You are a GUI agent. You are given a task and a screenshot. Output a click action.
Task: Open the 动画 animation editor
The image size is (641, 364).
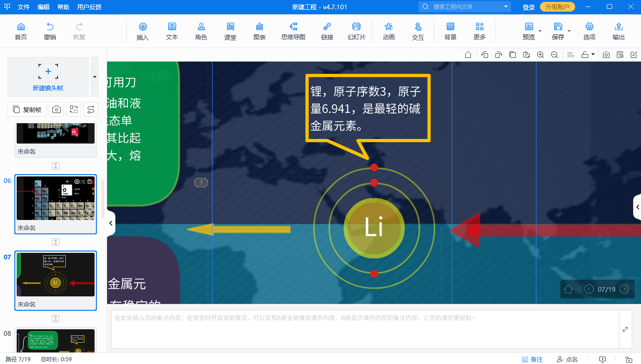389,31
